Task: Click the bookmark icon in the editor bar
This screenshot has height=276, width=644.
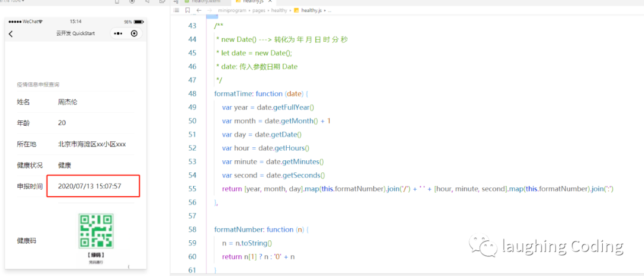Action: (x=187, y=11)
